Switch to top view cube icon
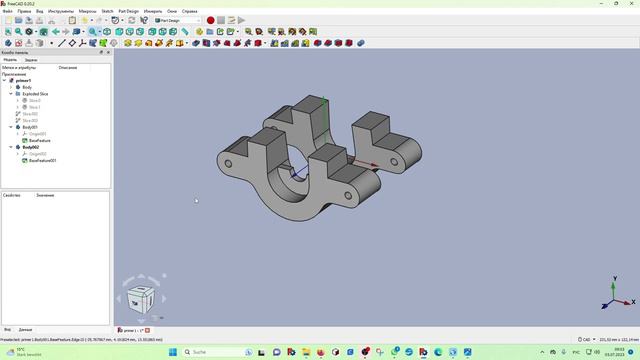 (130, 31)
